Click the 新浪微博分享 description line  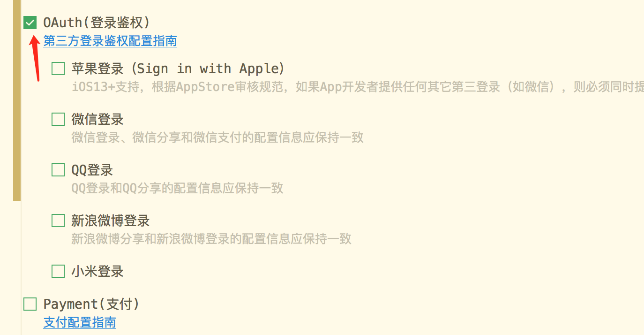[x=211, y=239]
